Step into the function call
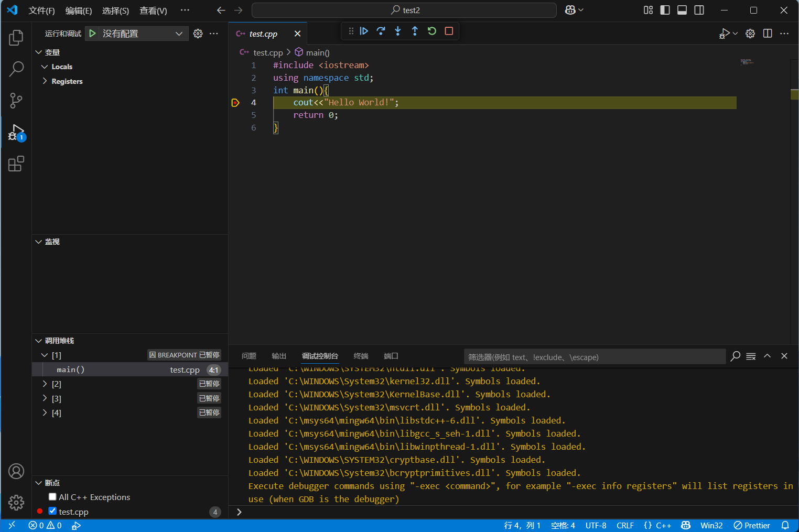The height and width of the screenshot is (532, 799). coord(398,31)
